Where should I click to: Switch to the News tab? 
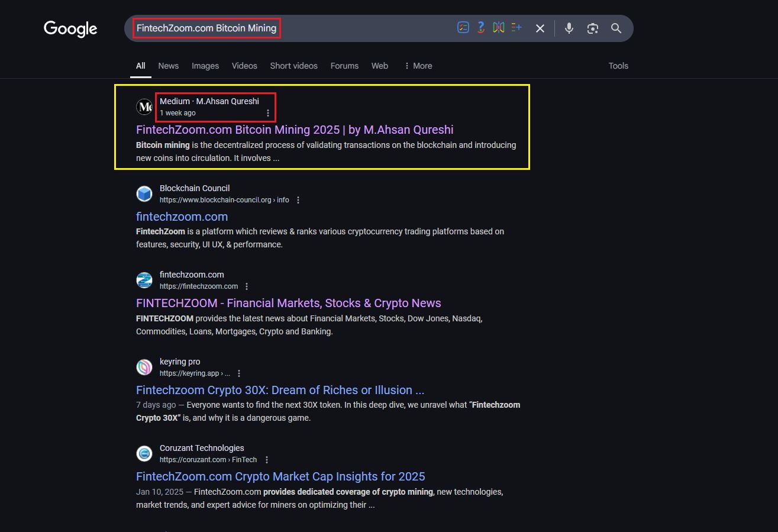tap(168, 66)
